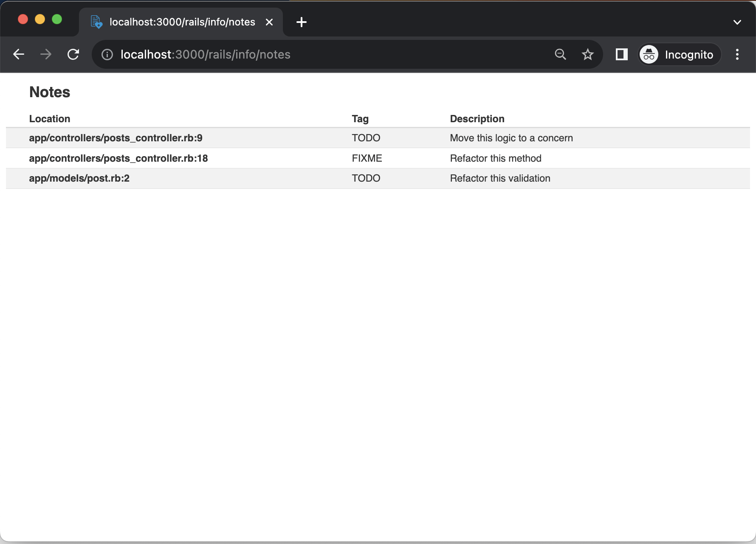Open the side panel icon
The width and height of the screenshot is (756, 544).
pos(621,54)
